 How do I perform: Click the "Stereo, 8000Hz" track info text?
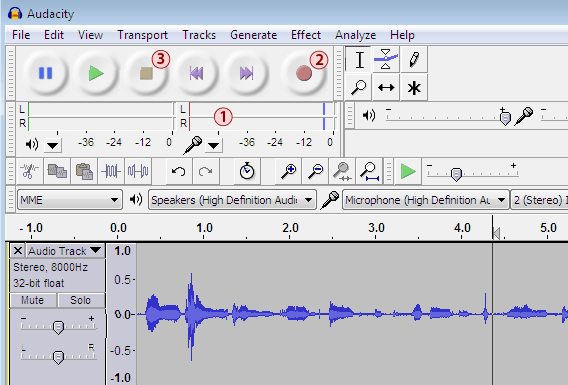pyautogui.click(x=50, y=267)
